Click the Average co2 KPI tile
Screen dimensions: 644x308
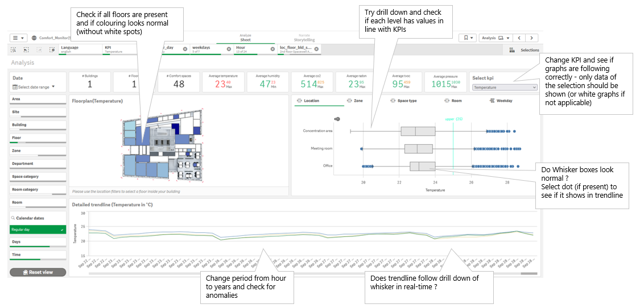[312, 82]
